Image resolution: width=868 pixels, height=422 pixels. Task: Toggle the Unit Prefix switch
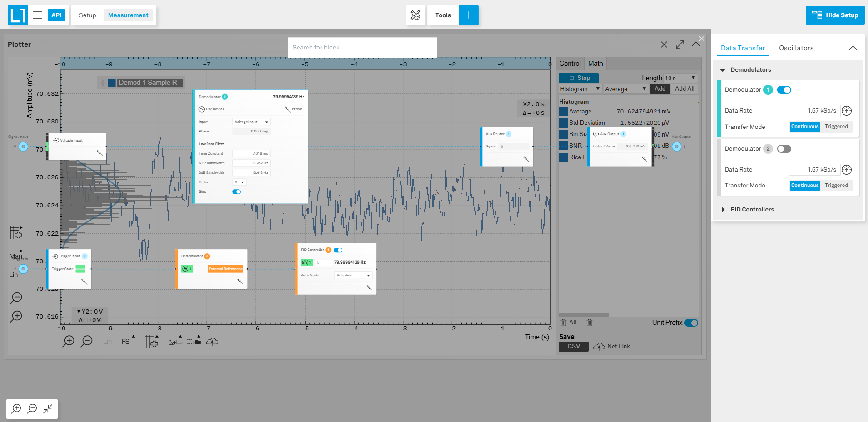point(691,323)
